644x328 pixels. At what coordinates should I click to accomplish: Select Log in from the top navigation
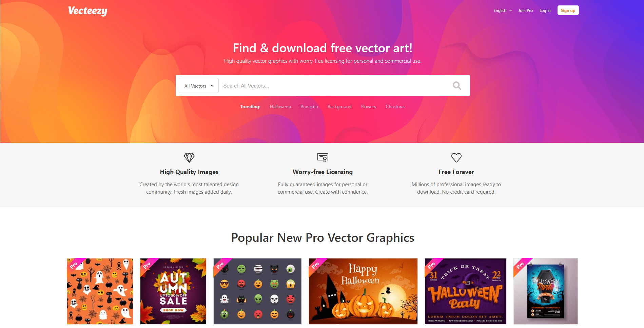(x=545, y=11)
